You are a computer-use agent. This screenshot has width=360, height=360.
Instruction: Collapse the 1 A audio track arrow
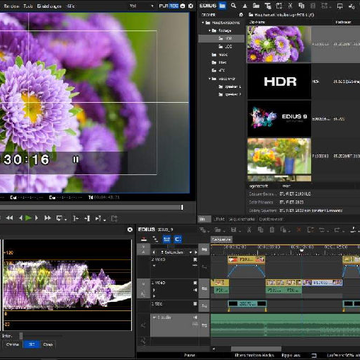click(x=154, y=317)
